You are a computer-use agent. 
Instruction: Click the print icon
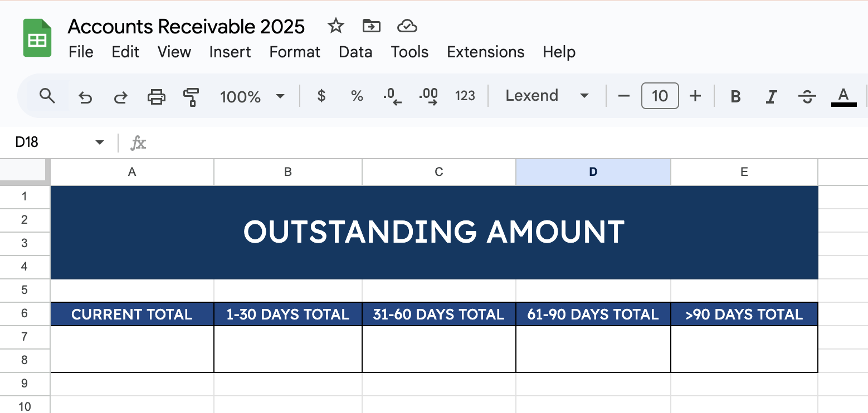click(x=156, y=97)
